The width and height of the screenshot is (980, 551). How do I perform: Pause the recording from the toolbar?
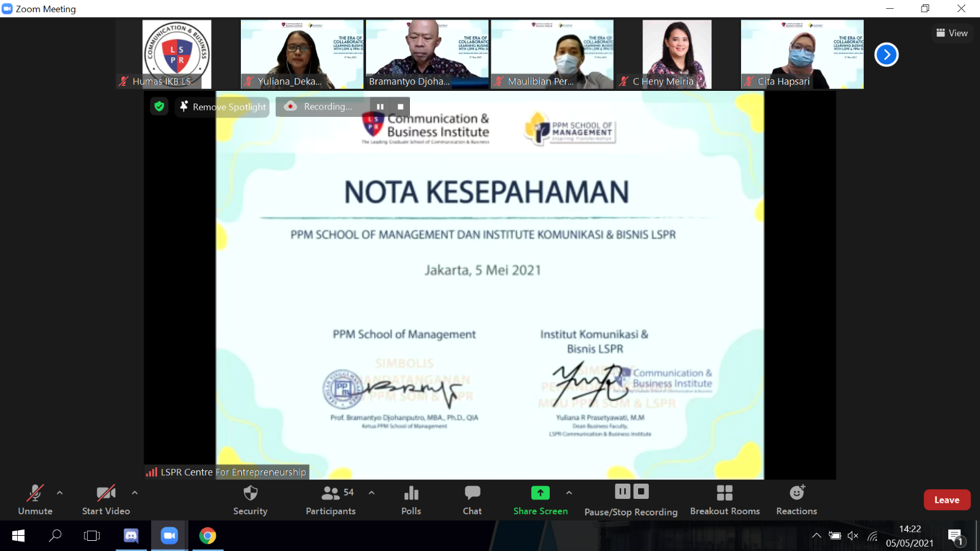(x=622, y=491)
